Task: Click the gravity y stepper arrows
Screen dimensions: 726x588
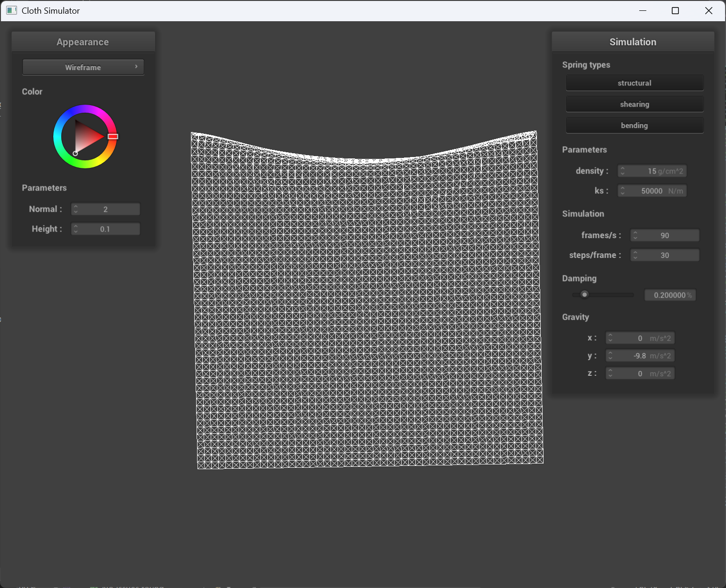Action: click(610, 356)
